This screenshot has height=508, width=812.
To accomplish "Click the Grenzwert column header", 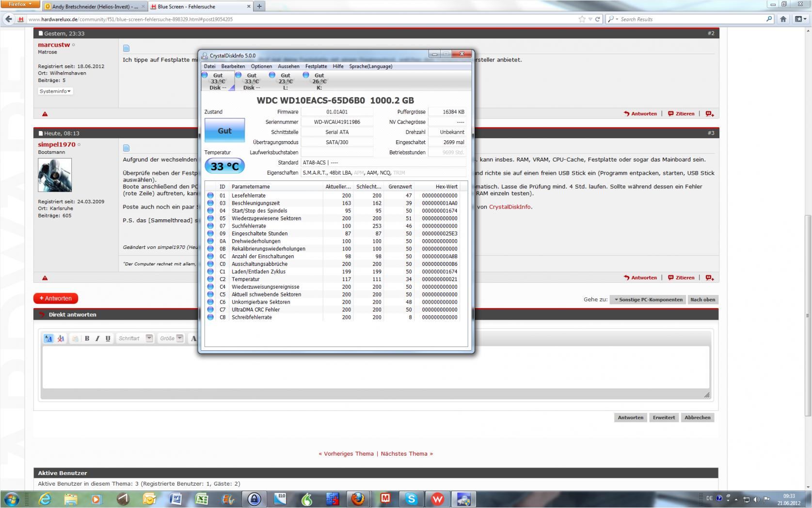I will (x=399, y=187).
